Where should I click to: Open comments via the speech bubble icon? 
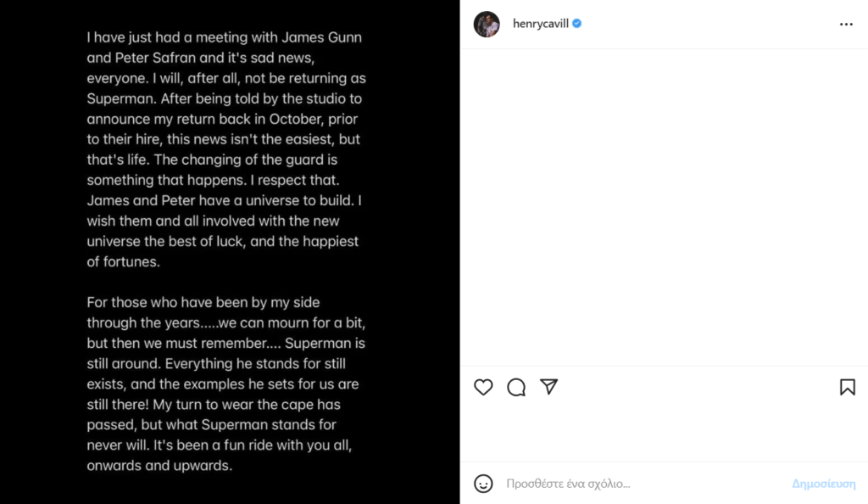(x=516, y=387)
